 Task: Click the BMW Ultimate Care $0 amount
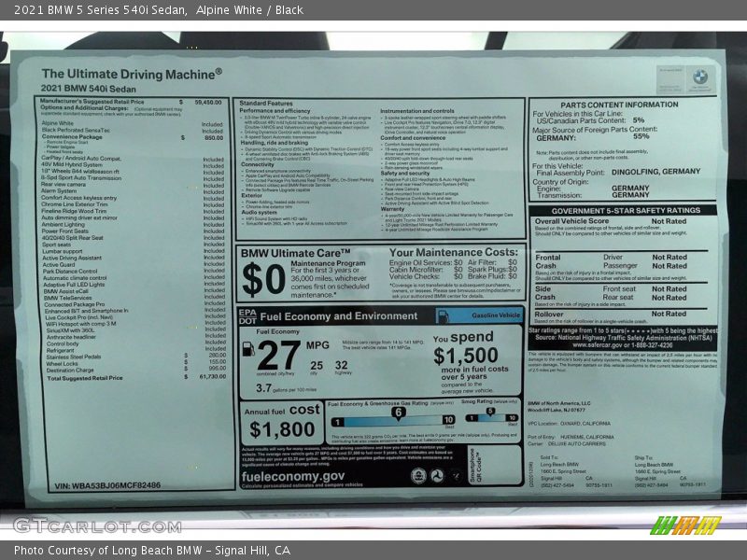pos(263,280)
